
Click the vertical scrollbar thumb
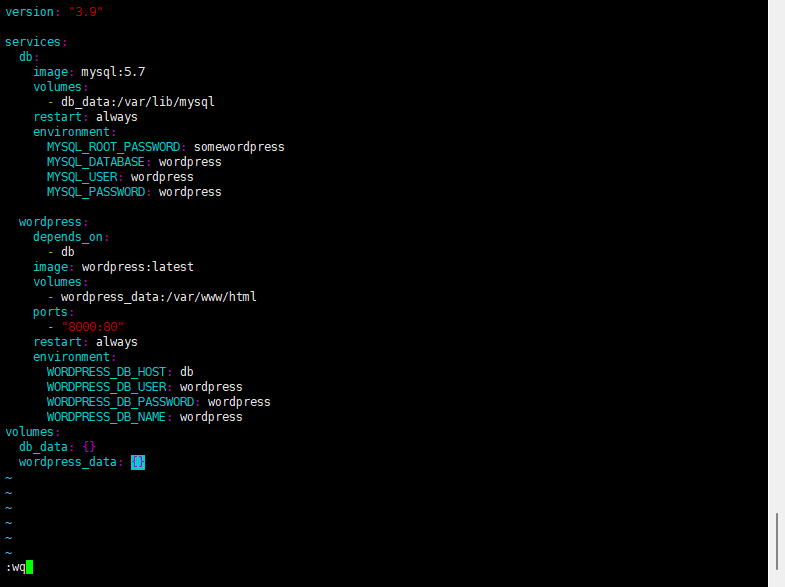pos(776,541)
